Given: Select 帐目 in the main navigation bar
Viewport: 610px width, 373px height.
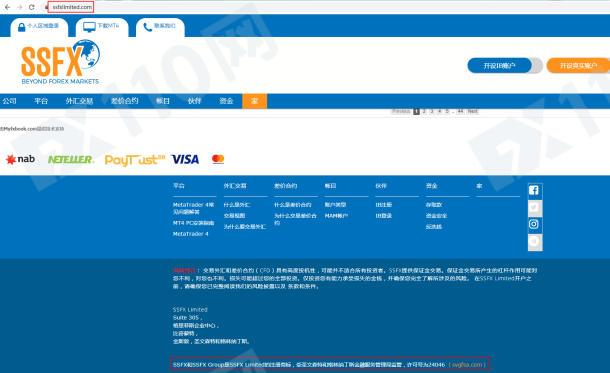Looking at the screenshot, I should coord(163,101).
